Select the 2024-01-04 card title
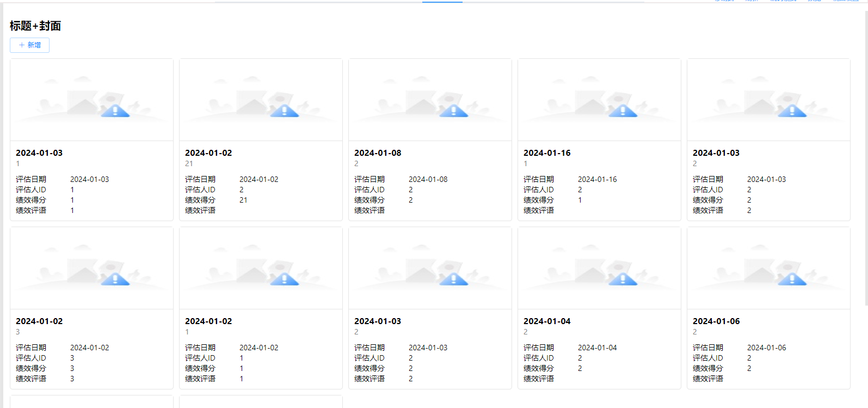Image resolution: width=868 pixels, height=408 pixels. (547, 321)
